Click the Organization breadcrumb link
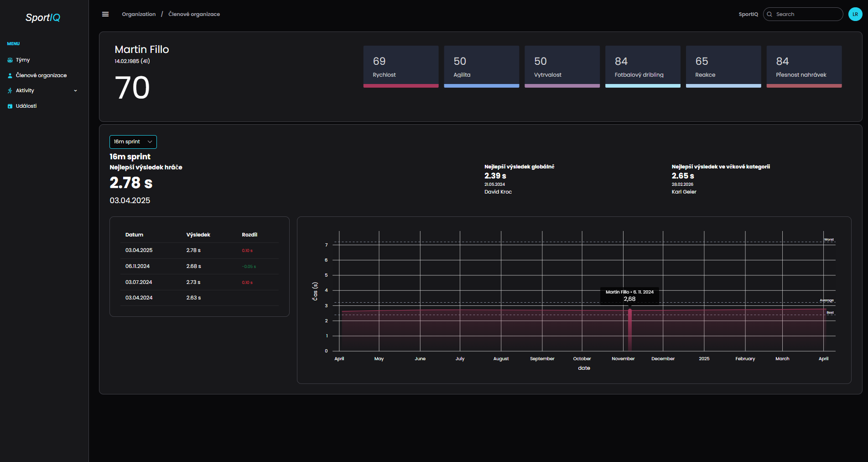Image resolution: width=868 pixels, height=462 pixels. [139, 14]
